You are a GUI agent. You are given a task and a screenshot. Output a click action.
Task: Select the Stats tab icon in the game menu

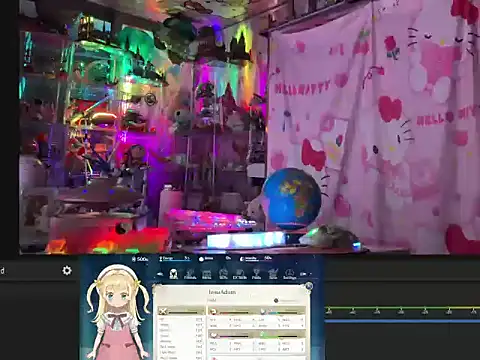(x=173, y=274)
